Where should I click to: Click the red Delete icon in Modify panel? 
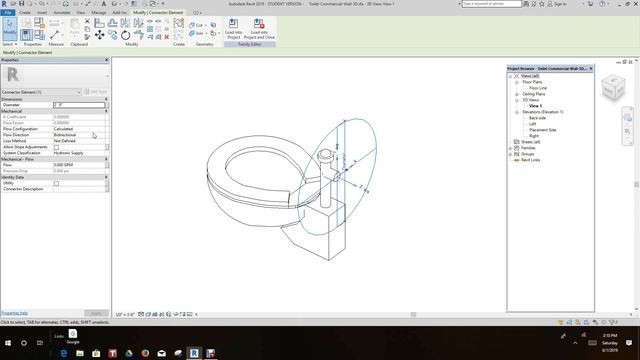167,37
